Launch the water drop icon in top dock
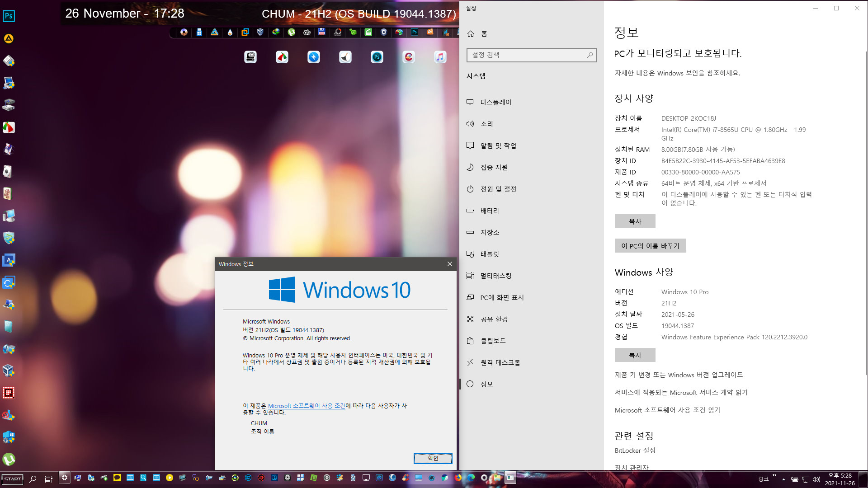 230,32
